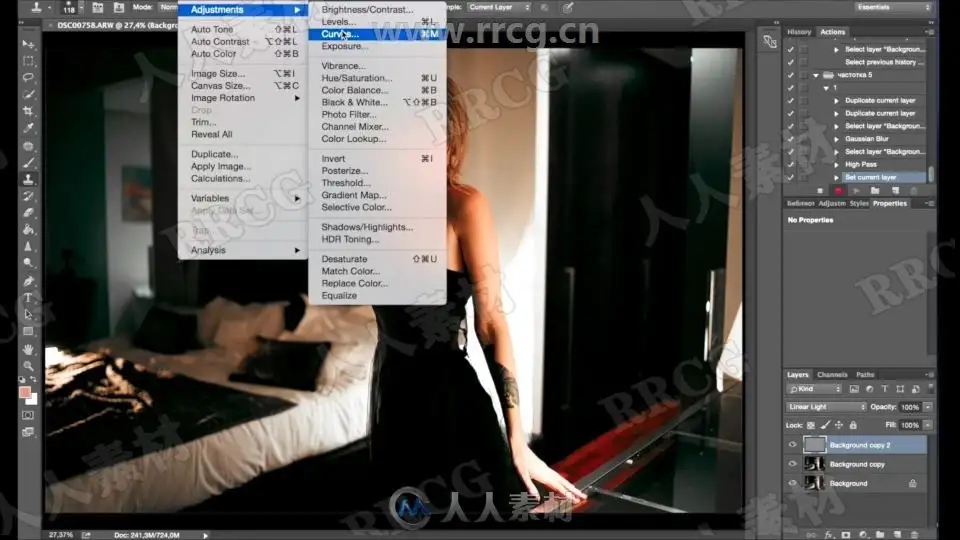Hide the Background layer
This screenshot has width=960, height=540.
[792, 483]
